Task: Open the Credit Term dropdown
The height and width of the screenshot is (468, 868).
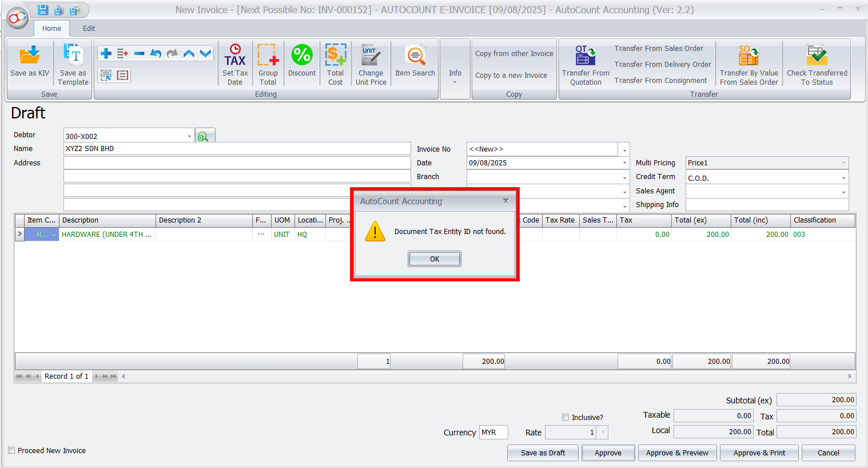Action: click(x=843, y=178)
